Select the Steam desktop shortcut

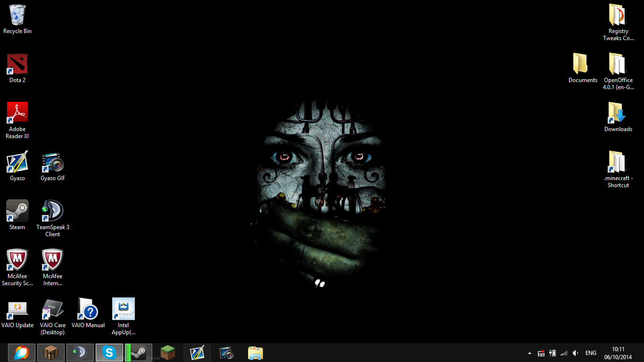tap(17, 215)
